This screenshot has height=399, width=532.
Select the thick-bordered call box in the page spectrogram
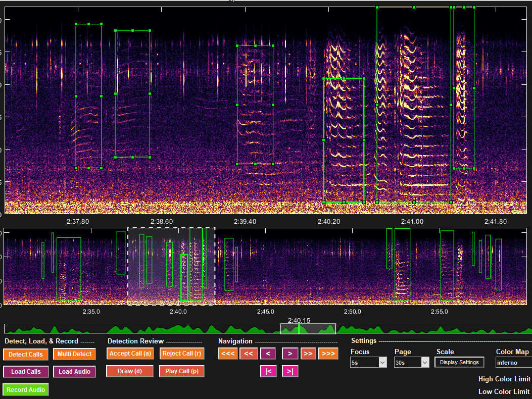tap(184, 277)
